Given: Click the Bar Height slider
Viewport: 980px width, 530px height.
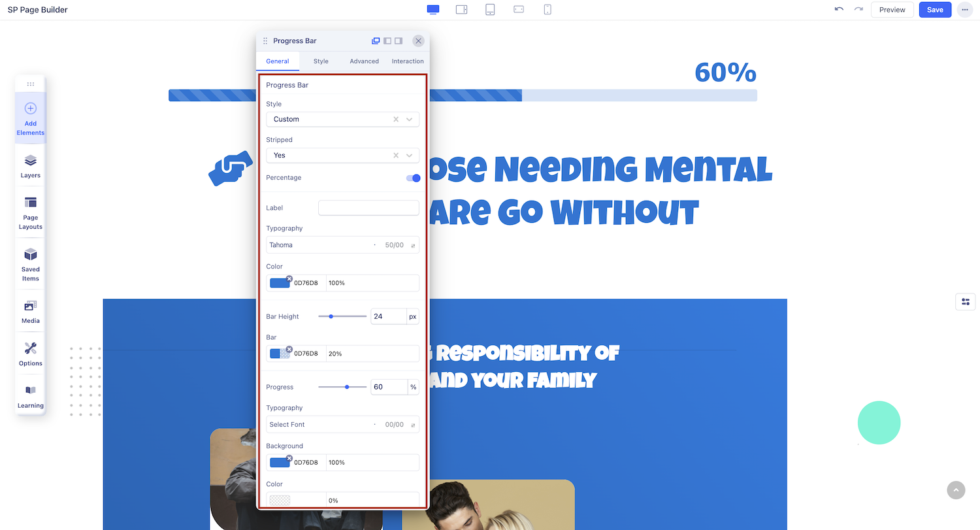Looking at the screenshot, I should (342, 316).
